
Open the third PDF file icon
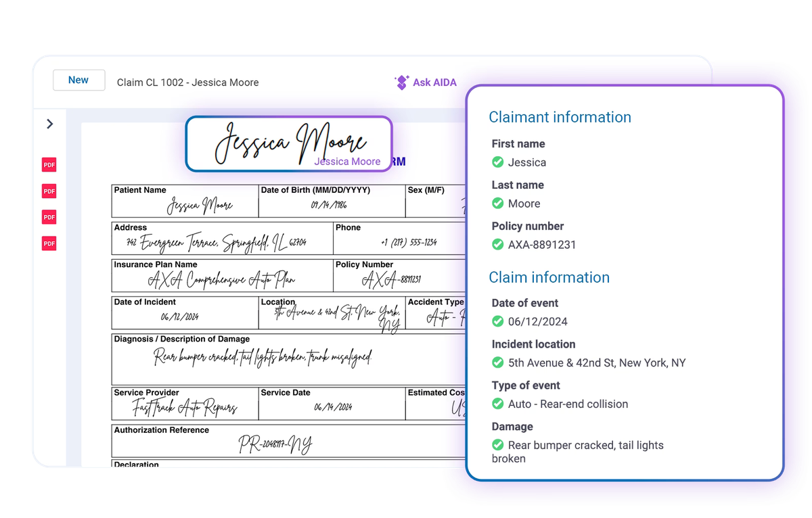click(x=49, y=217)
